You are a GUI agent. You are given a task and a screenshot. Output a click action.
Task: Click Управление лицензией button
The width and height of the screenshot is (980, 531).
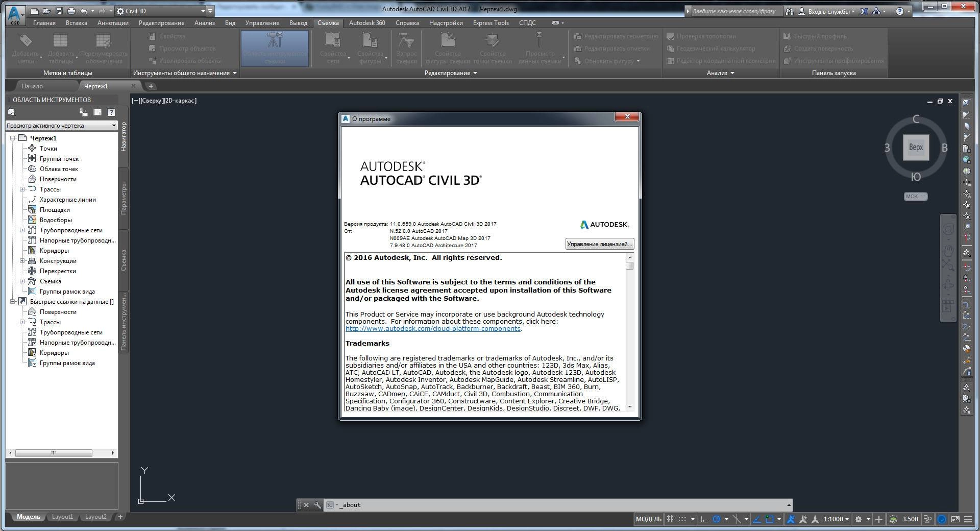point(600,244)
